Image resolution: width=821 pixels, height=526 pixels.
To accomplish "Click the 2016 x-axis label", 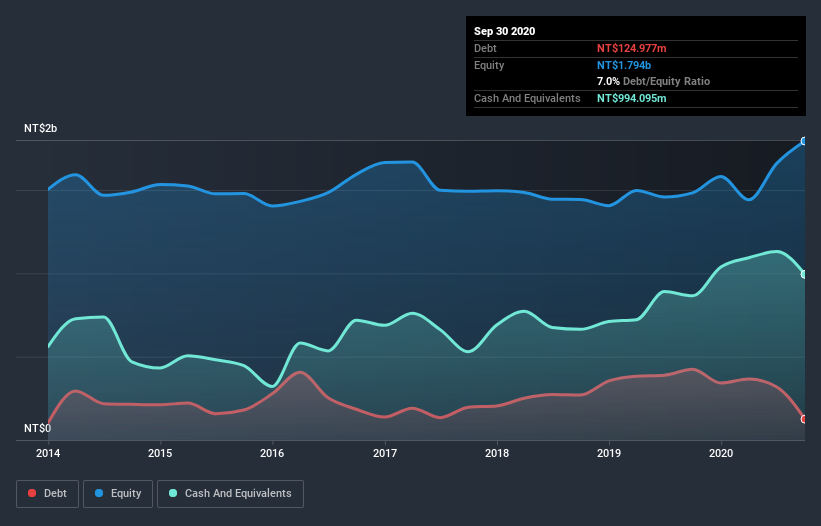I will 272,453.
